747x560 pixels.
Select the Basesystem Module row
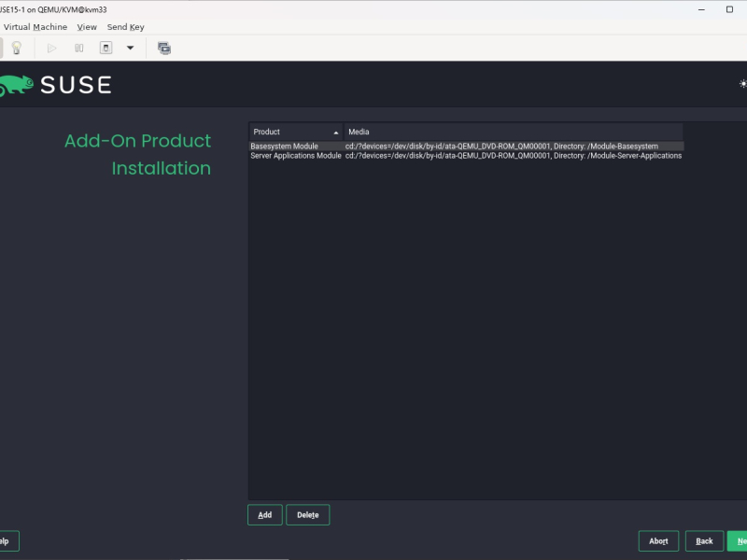(467, 147)
